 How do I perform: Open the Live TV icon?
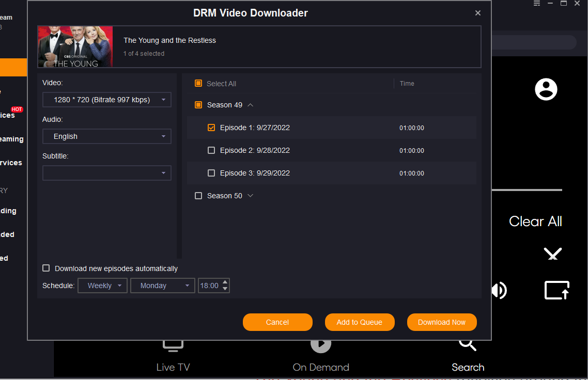coord(173,345)
